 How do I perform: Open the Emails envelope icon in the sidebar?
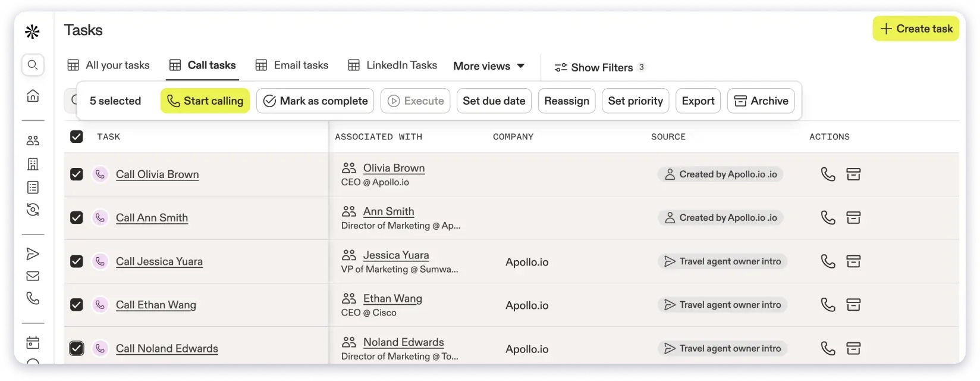pos(33,276)
